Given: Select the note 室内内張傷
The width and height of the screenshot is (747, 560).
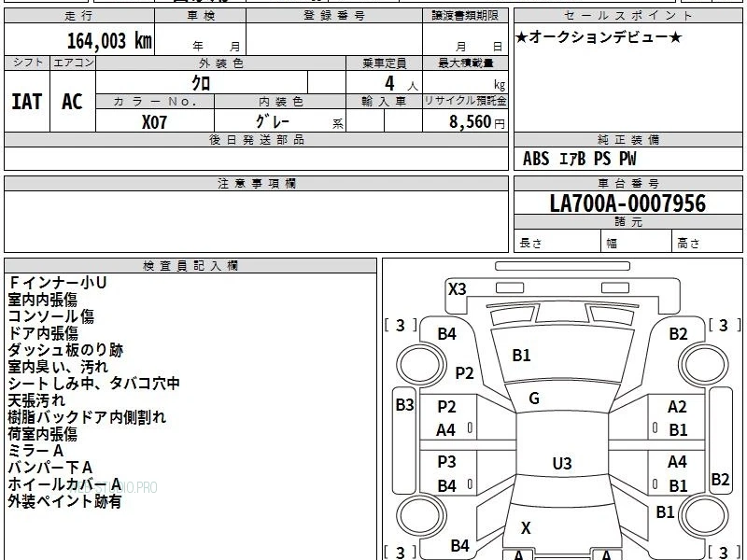Looking at the screenshot, I should point(42,300).
